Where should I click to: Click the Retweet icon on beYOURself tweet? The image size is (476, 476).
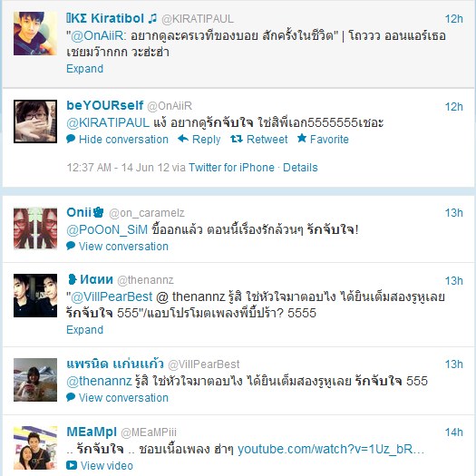click(x=237, y=139)
